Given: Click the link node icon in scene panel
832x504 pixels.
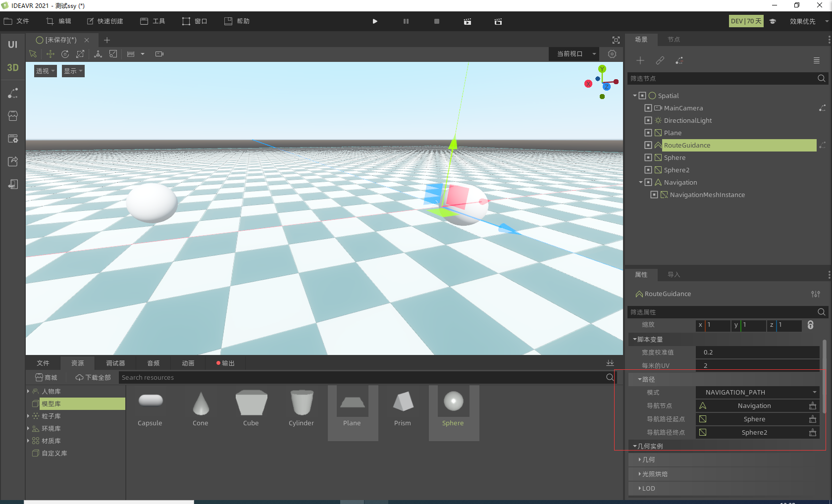Looking at the screenshot, I should click(660, 60).
